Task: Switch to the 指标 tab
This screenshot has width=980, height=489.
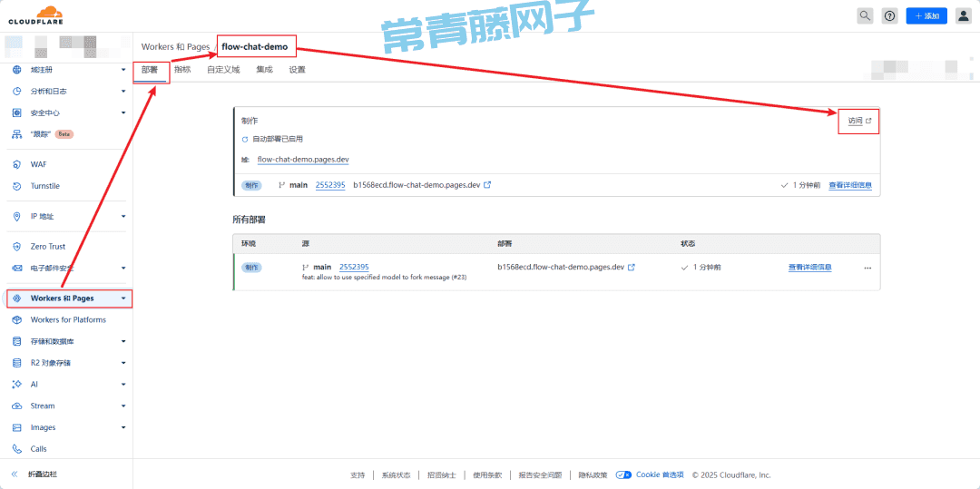Action: (182, 70)
